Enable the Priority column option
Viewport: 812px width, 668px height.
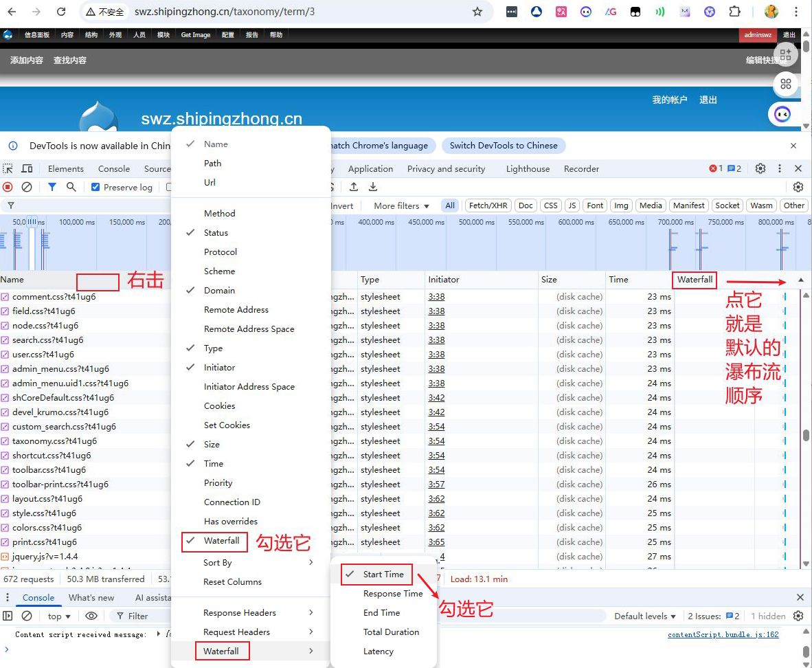click(x=218, y=483)
